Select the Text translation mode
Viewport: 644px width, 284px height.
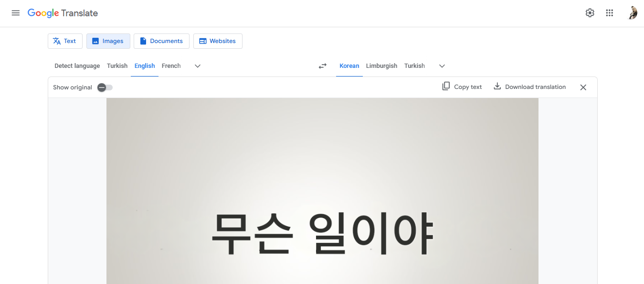tap(65, 41)
